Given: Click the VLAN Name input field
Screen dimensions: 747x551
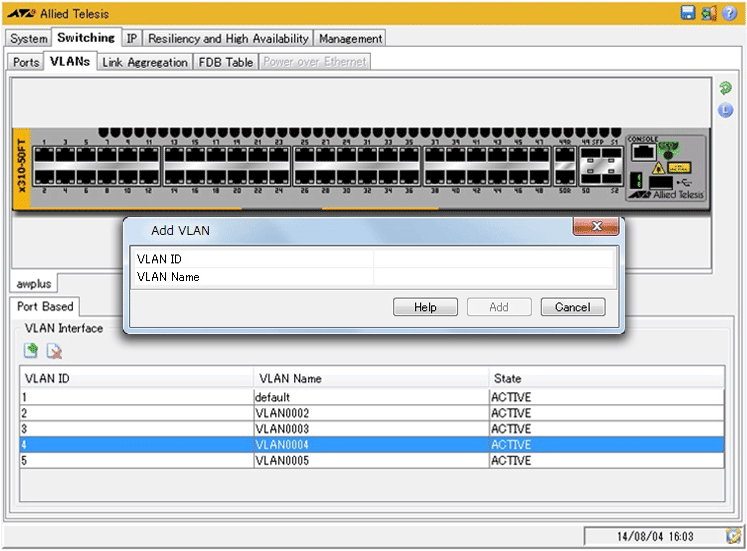Looking at the screenshot, I should [x=493, y=277].
